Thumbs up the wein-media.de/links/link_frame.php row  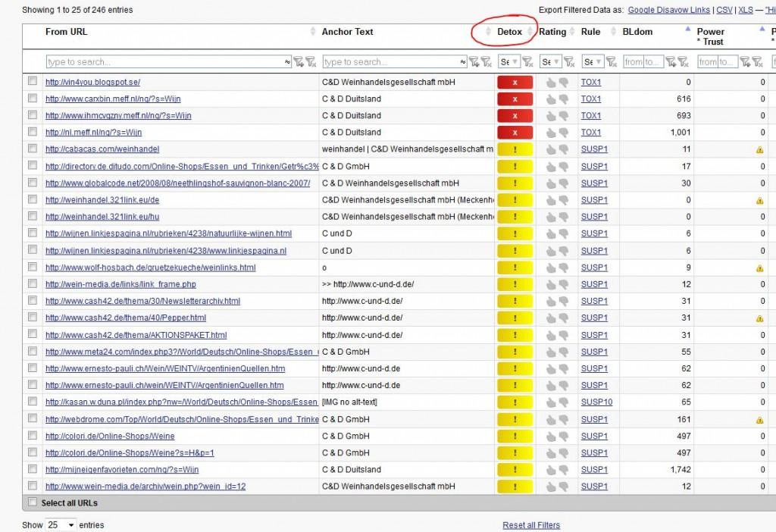(x=551, y=284)
